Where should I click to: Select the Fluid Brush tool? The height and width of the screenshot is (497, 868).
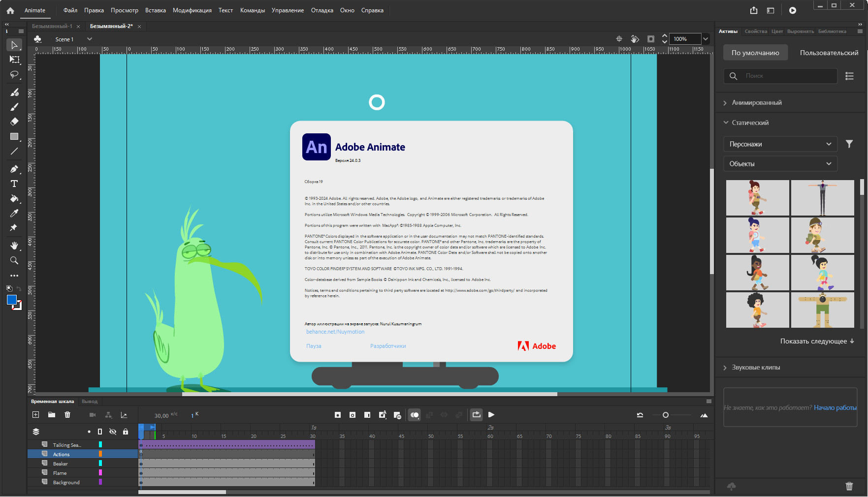tap(14, 92)
